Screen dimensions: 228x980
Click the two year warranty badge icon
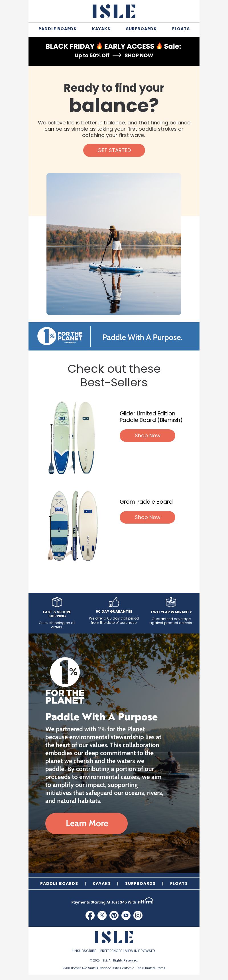click(x=171, y=602)
